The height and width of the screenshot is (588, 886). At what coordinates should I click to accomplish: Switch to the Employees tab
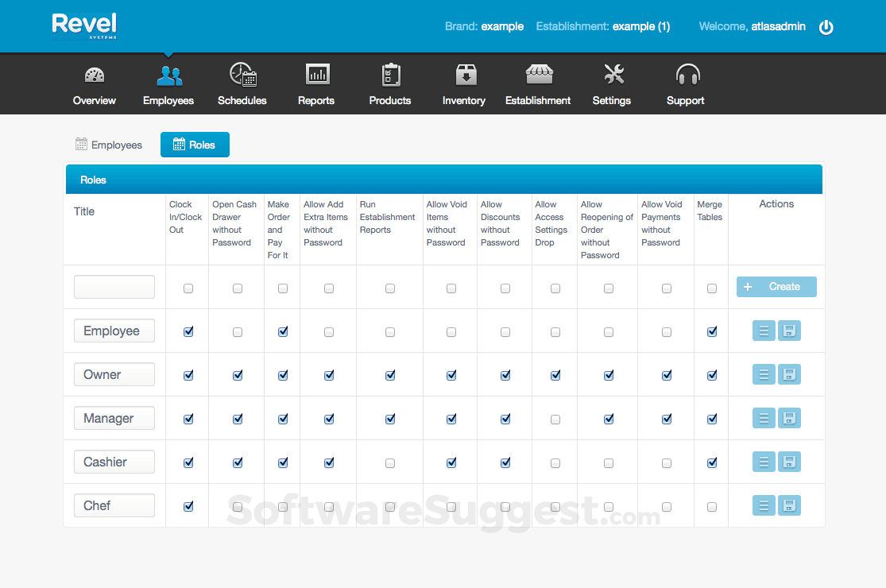coord(109,145)
